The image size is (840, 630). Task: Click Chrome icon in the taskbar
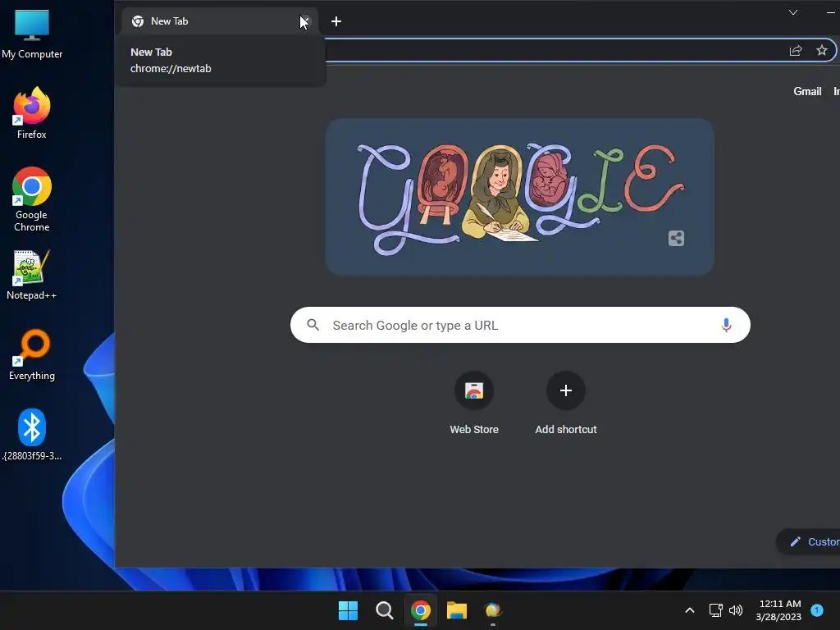click(x=421, y=610)
